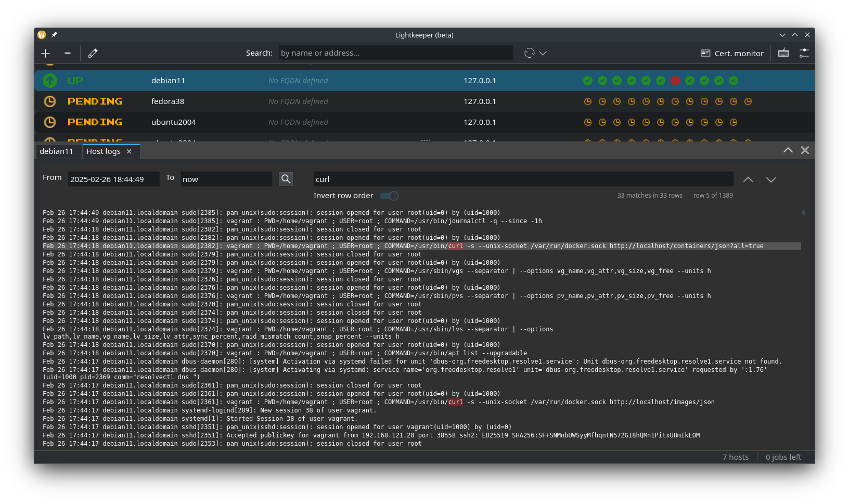
Task: Open the settings sliders icon in toolbar
Action: pyautogui.click(x=804, y=53)
